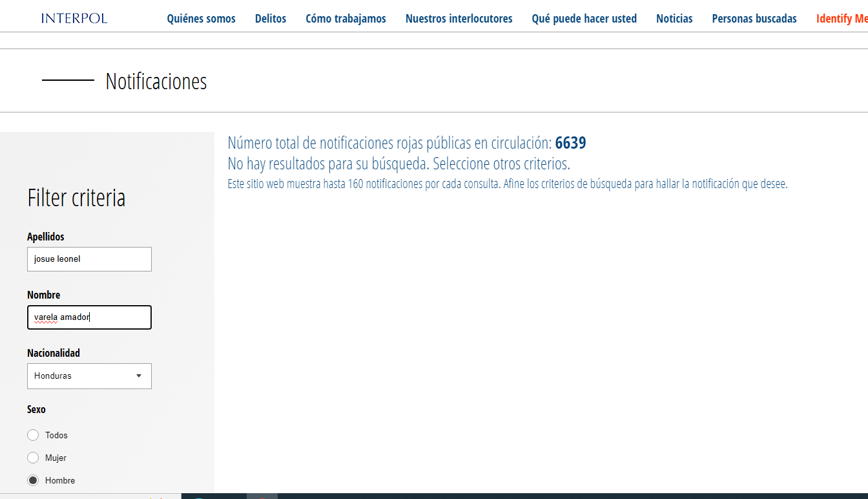Open the Quiénes somos menu

[x=201, y=19]
